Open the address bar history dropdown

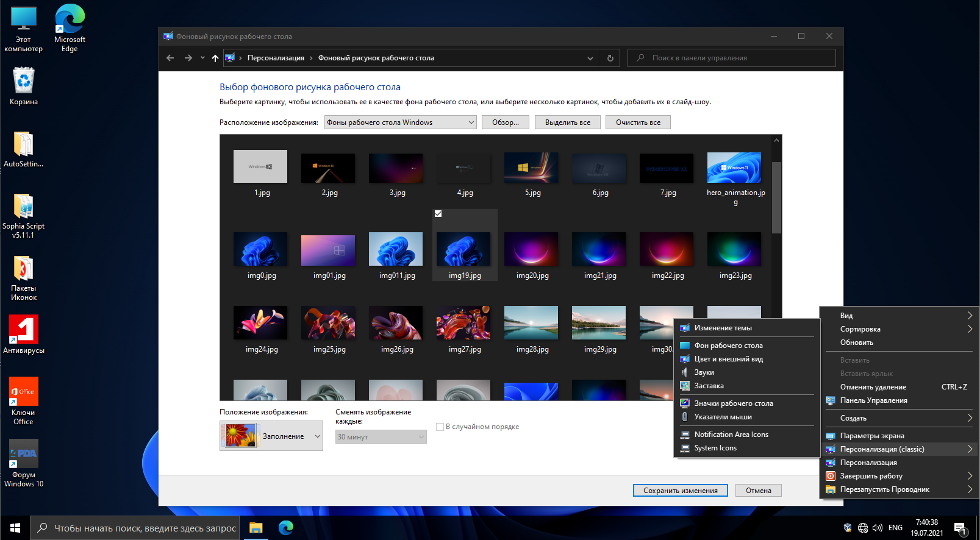tap(590, 59)
